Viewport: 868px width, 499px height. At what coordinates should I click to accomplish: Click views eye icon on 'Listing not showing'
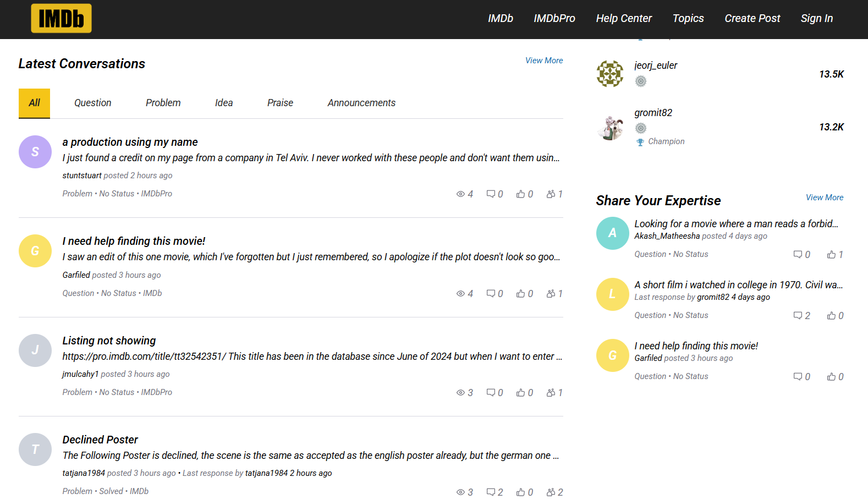click(460, 393)
